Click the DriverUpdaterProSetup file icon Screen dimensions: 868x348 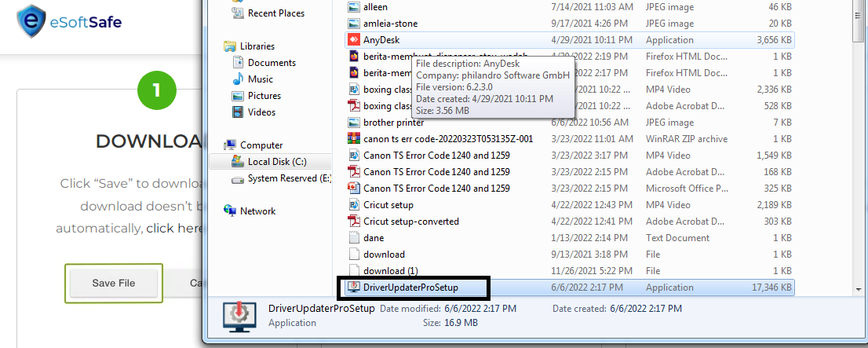tap(354, 287)
